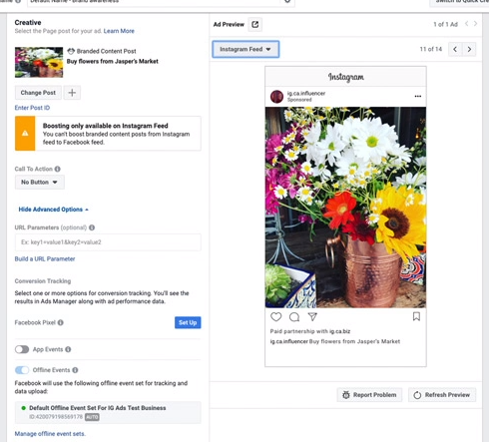Enable the App Events toggle
The image size is (489, 442).
pyautogui.click(x=22, y=349)
